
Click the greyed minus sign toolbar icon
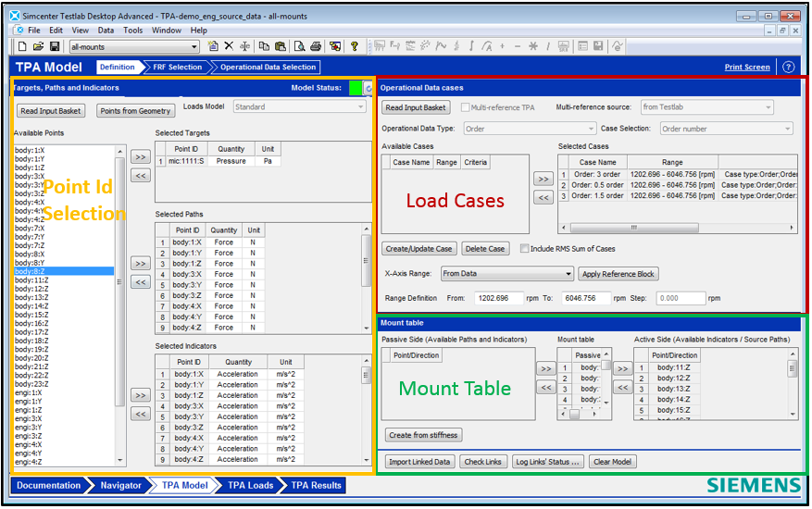tap(518, 46)
